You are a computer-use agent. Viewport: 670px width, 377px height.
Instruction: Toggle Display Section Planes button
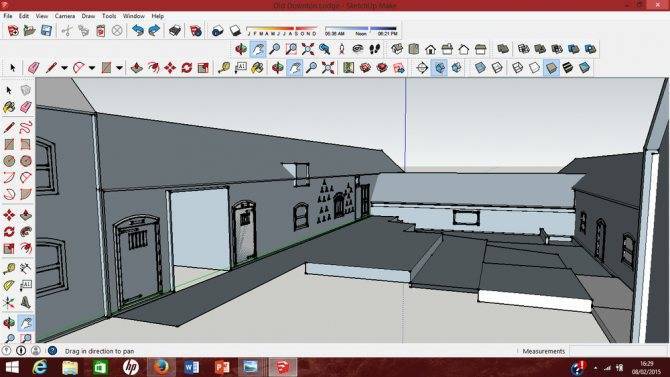[x=439, y=68]
